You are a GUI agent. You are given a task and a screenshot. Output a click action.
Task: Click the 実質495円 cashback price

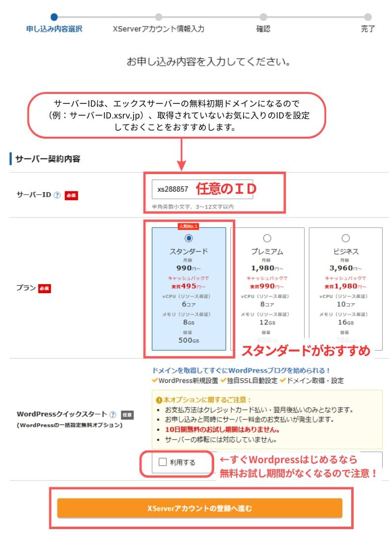pos(189,286)
